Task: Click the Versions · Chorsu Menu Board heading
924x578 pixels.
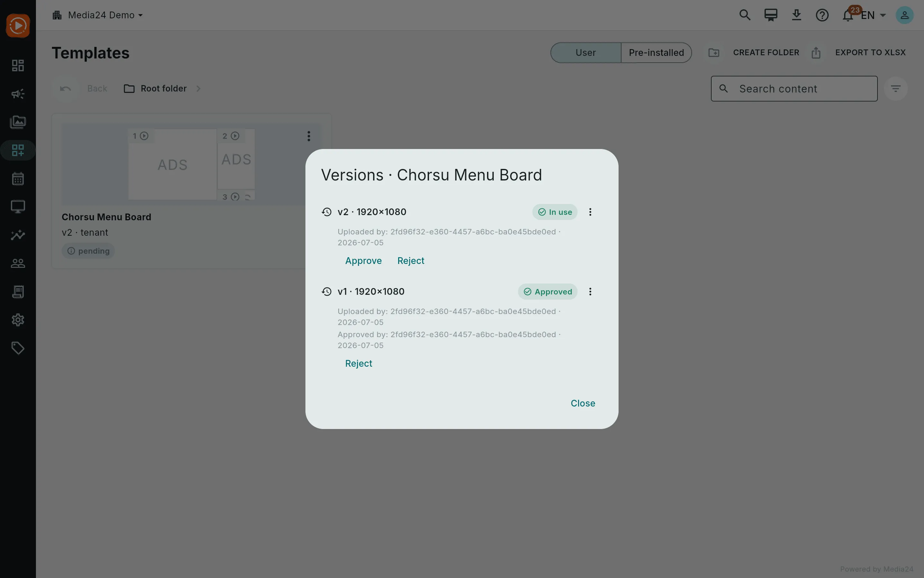Action: pyautogui.click(x=432, y=175)
